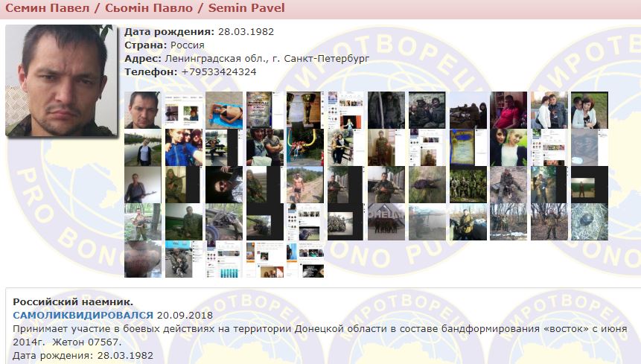Viewport: 641px width, 364px height.
Task: Open the couple on green grass thumbnail
Action: pyautogui.click(x=590, y=110)
